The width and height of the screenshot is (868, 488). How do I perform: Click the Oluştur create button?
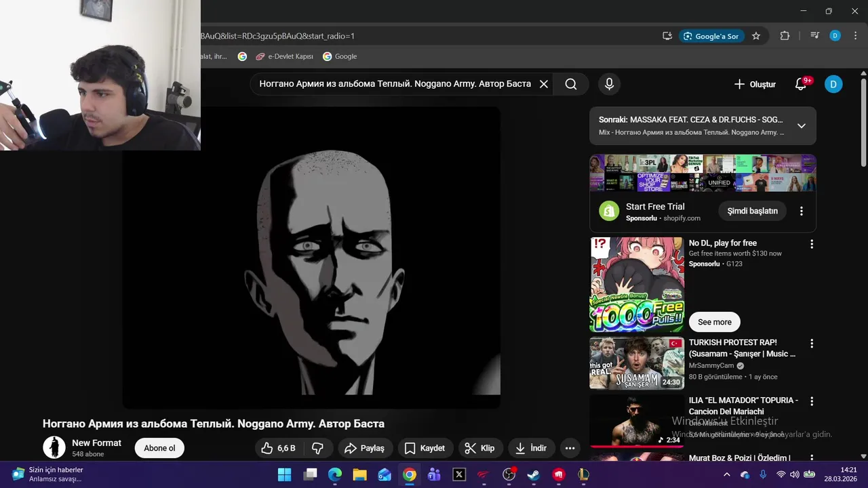click(x=754, y=84)
